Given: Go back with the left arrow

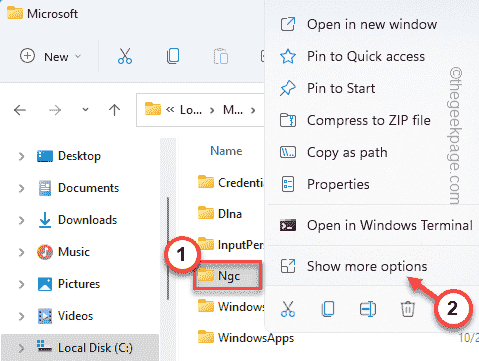Looking at the screenshot, I should (20, 110).
